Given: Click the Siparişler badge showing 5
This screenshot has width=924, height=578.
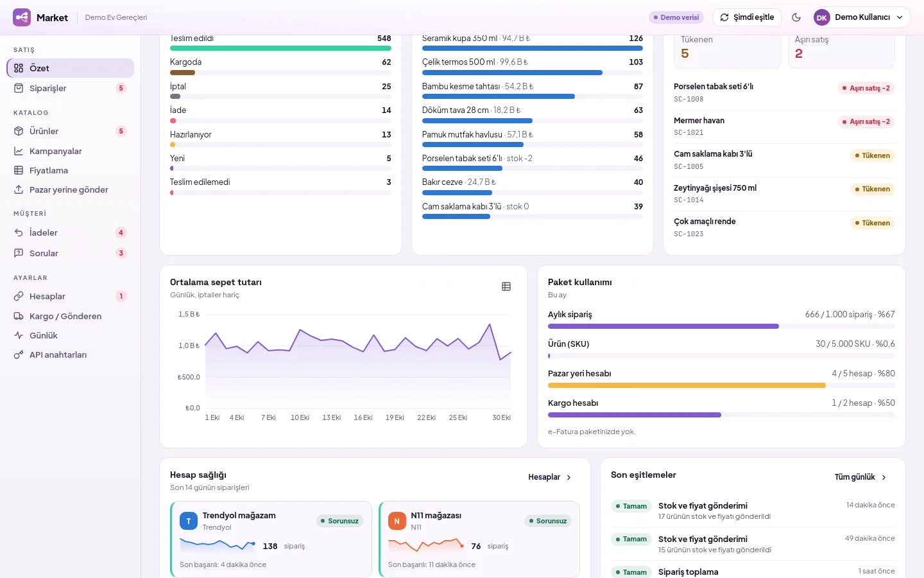Looking at the screenshot, I should (121, 88).
